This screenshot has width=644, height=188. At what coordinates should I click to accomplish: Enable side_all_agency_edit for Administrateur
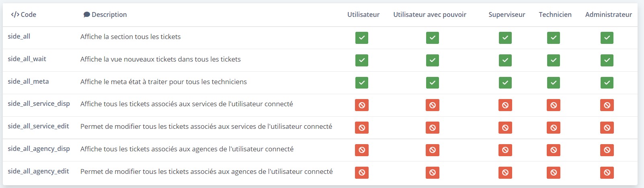click(x=607, y=173)
